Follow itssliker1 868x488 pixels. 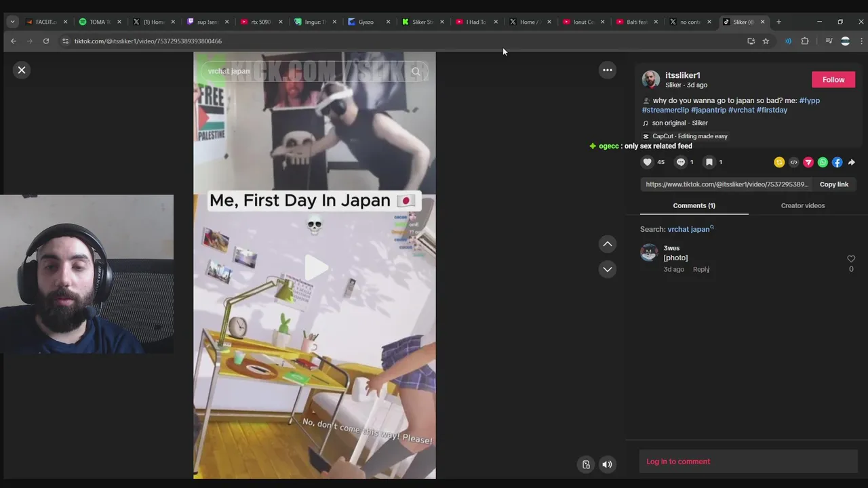click(833, 79)
